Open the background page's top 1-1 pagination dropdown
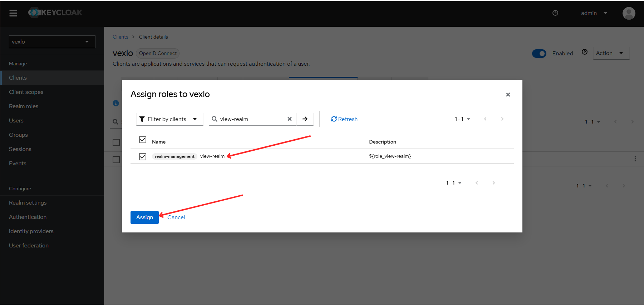The image size is (644, 306). 593,122
